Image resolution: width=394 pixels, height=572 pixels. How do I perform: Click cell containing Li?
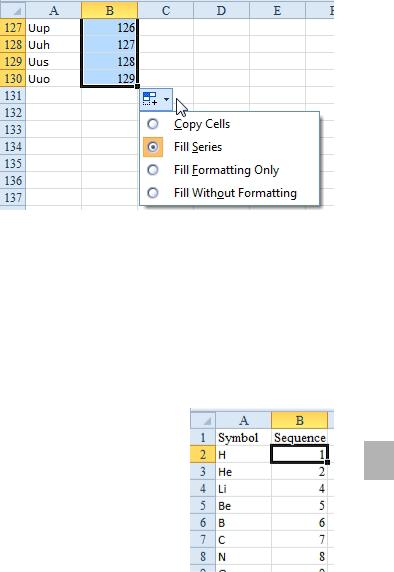(243, 488)
